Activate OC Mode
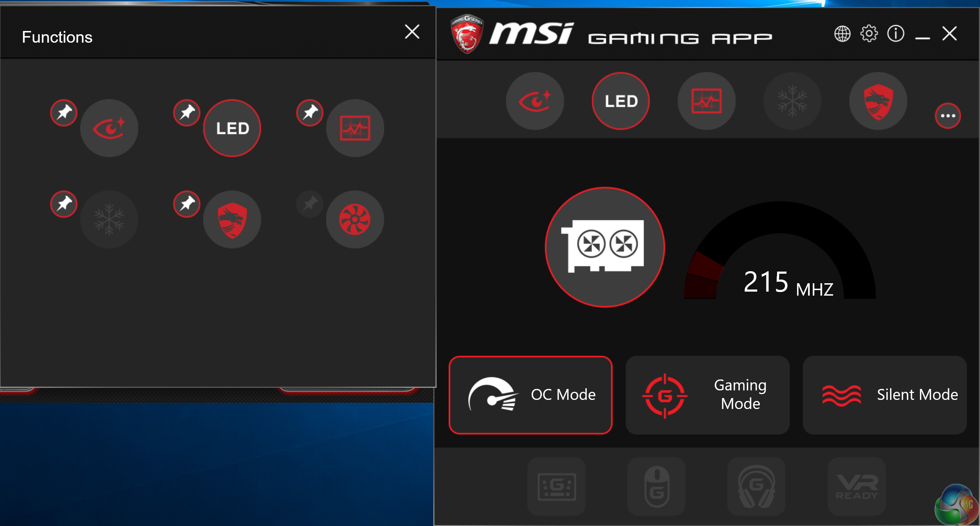Screen dimensions: 980x526 (530, 395)
